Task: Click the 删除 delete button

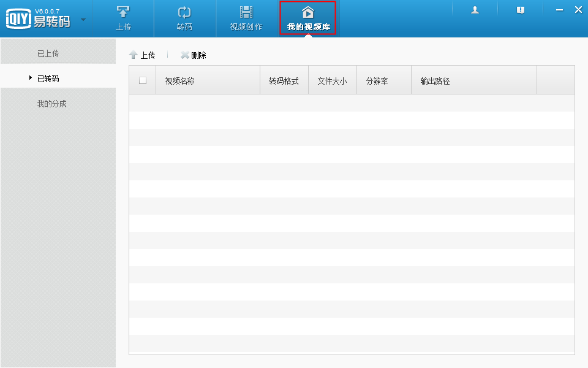Action: click(x=194, y=55)
